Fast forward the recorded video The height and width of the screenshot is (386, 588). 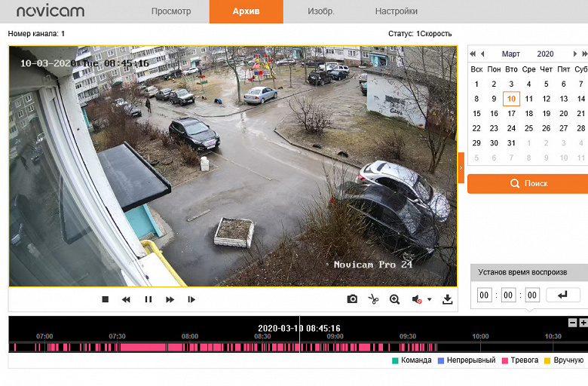[170, 299]
